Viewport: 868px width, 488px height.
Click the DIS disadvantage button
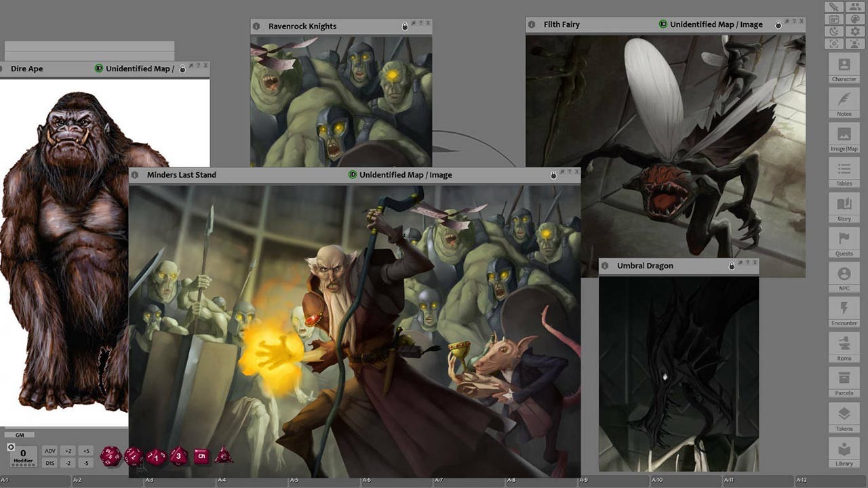50,463
